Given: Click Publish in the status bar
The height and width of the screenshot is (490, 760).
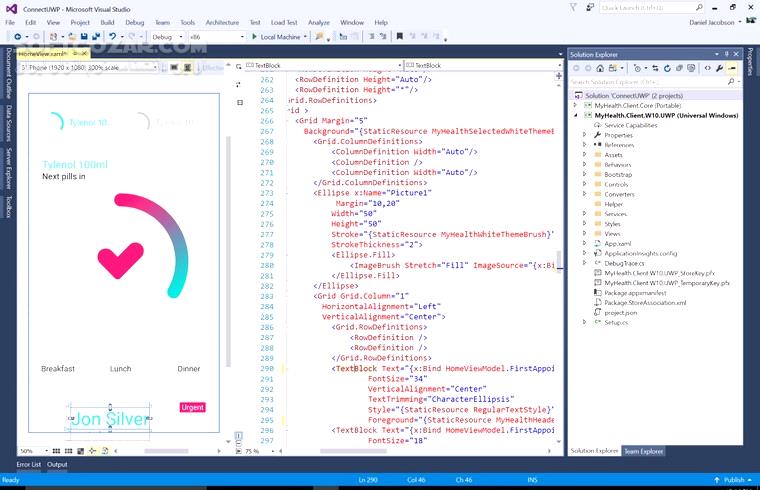Looking at the screenshot, I should click(x=733, y=480).
